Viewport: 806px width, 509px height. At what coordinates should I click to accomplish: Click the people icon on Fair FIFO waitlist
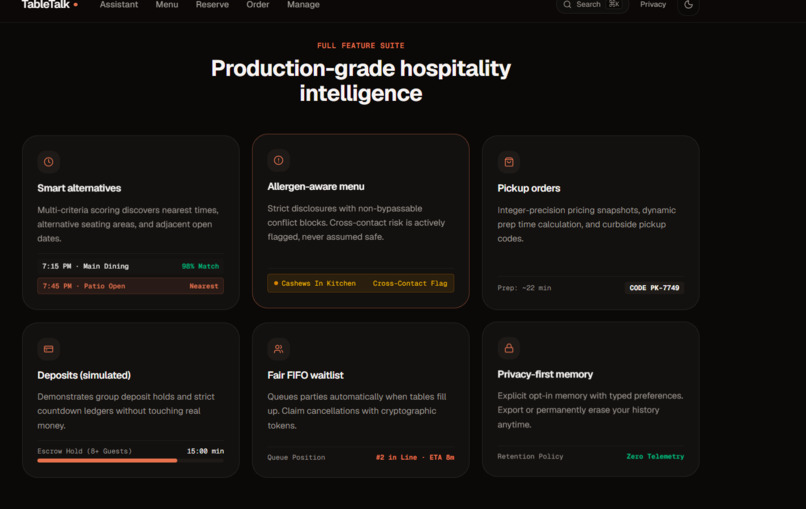pyautogui.click(x=279, y=349)
